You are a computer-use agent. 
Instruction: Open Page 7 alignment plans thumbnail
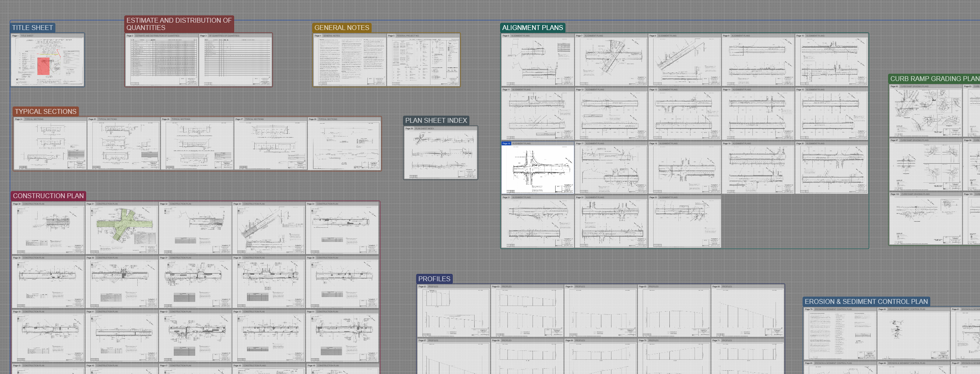(611, 60)
